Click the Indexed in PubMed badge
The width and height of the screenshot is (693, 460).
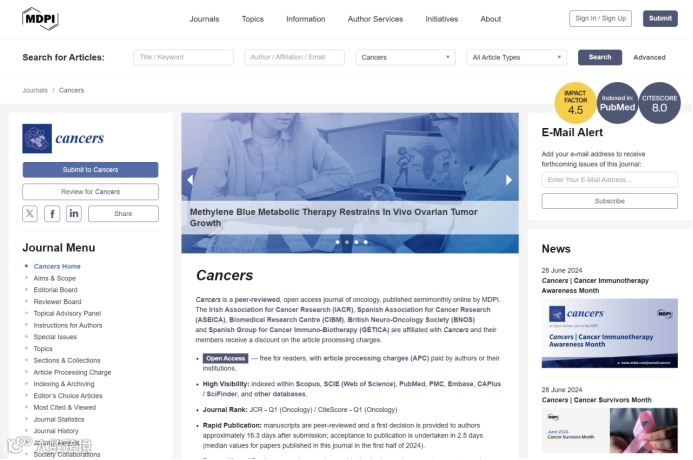tap(617, 103)
